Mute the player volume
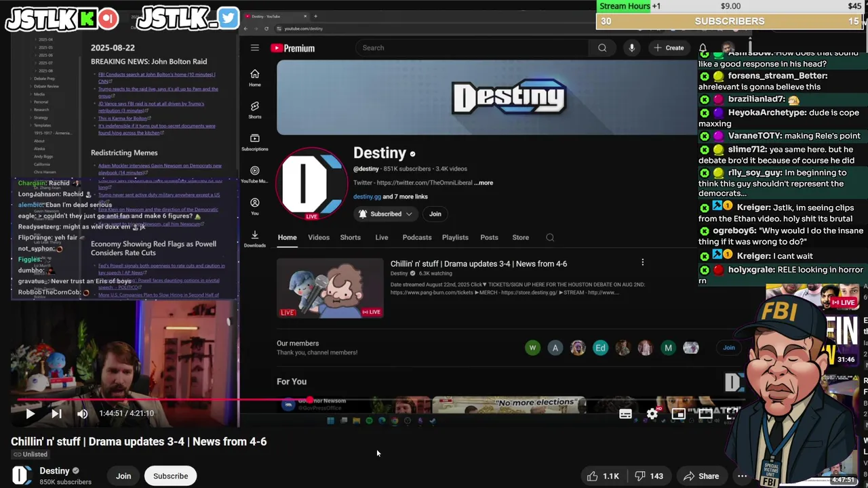Image resolution: width=868 pixels, height=488 pixels. pos(82,413)
